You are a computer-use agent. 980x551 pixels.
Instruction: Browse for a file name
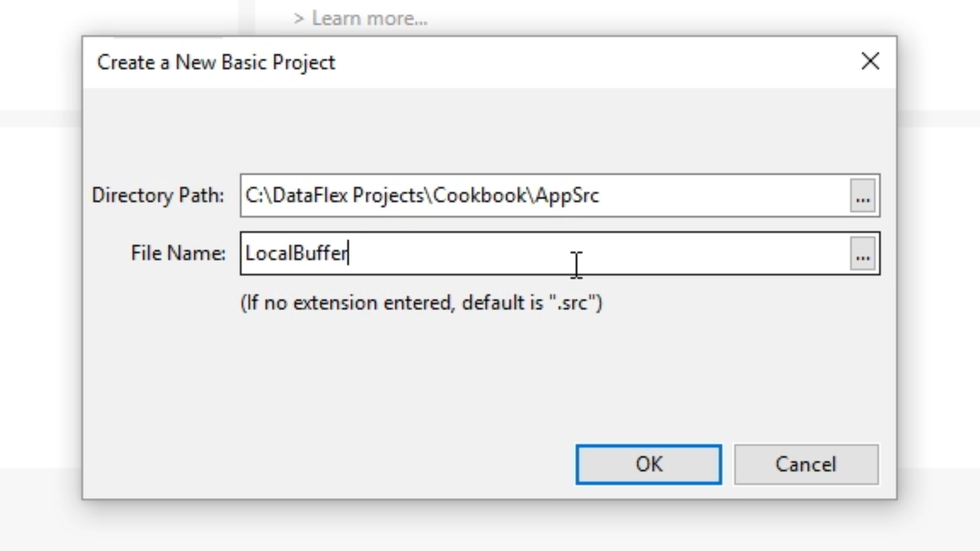863,254
